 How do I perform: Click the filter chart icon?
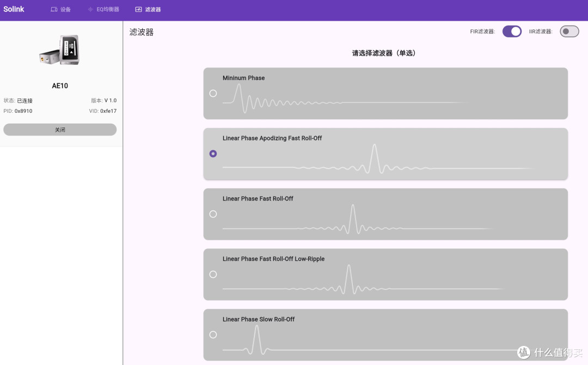click(x=138, y=9)
